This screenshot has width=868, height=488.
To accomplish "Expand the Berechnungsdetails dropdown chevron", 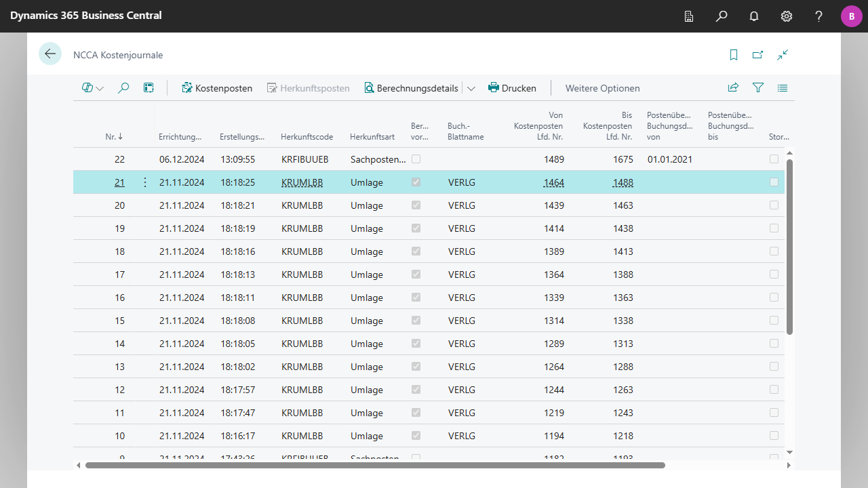I will click(x=471, y=88).
